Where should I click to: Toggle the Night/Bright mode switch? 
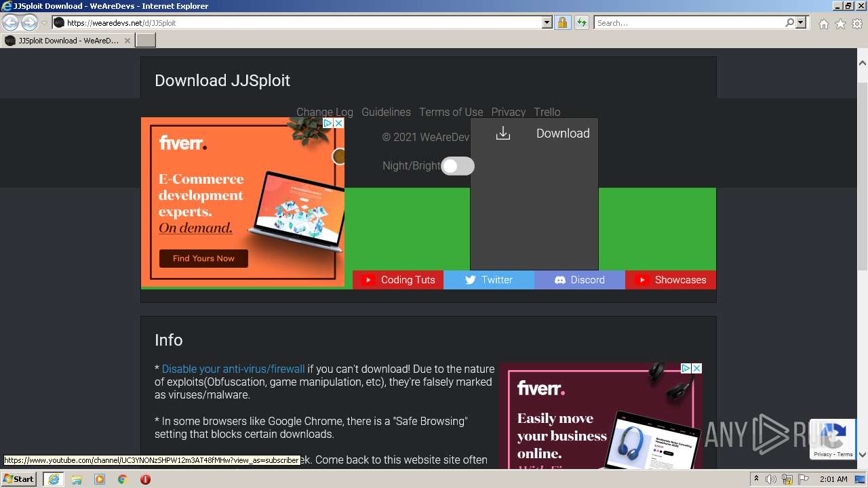(458, 166)
